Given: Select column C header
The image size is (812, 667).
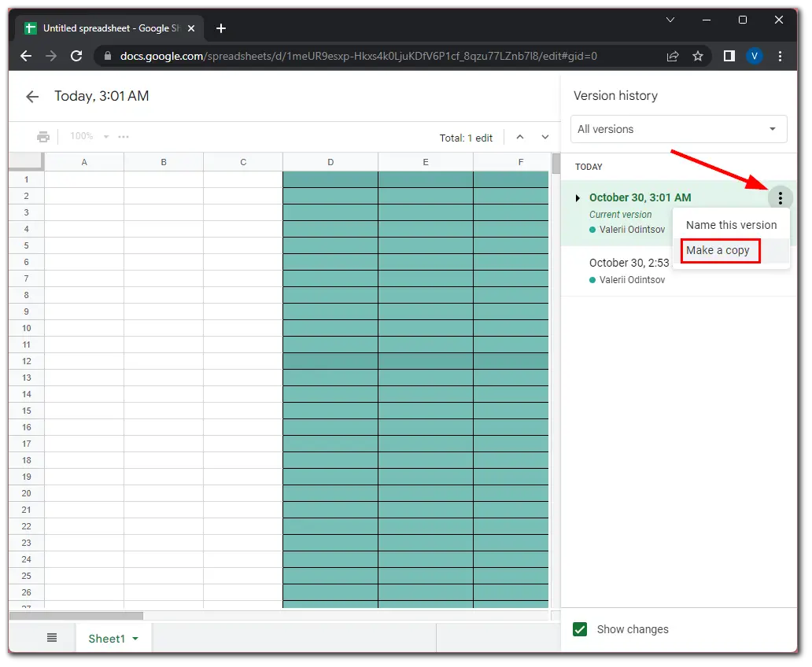Looking at the screenshot, I should (243, 162).
